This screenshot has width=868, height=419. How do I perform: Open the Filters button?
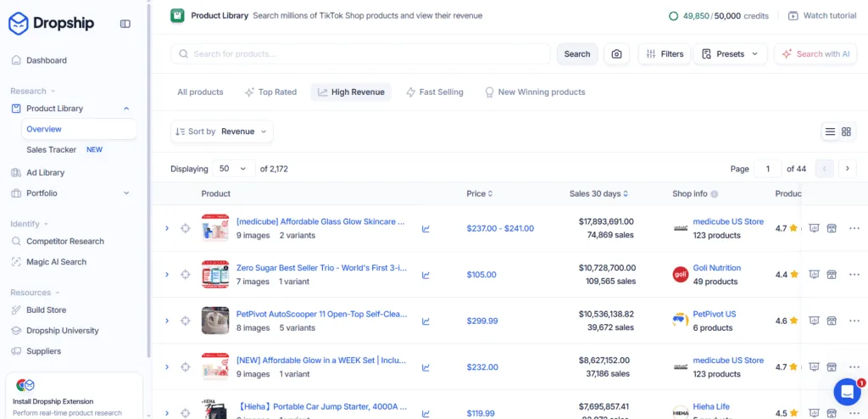click(x=665, y=53)
